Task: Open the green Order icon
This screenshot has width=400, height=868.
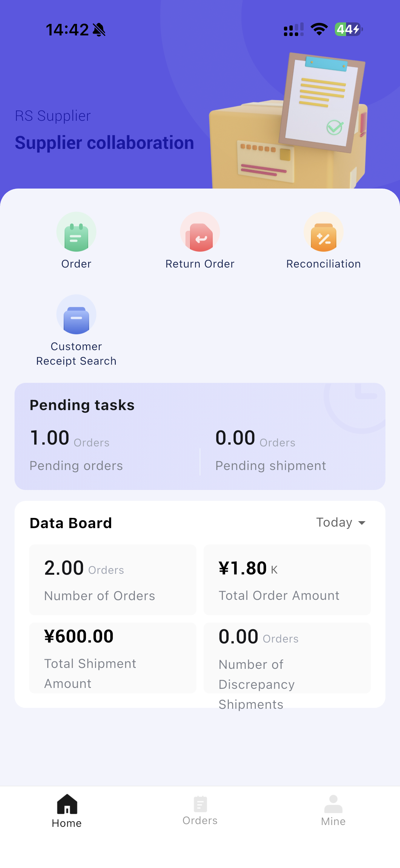Action: pos(76,232)
